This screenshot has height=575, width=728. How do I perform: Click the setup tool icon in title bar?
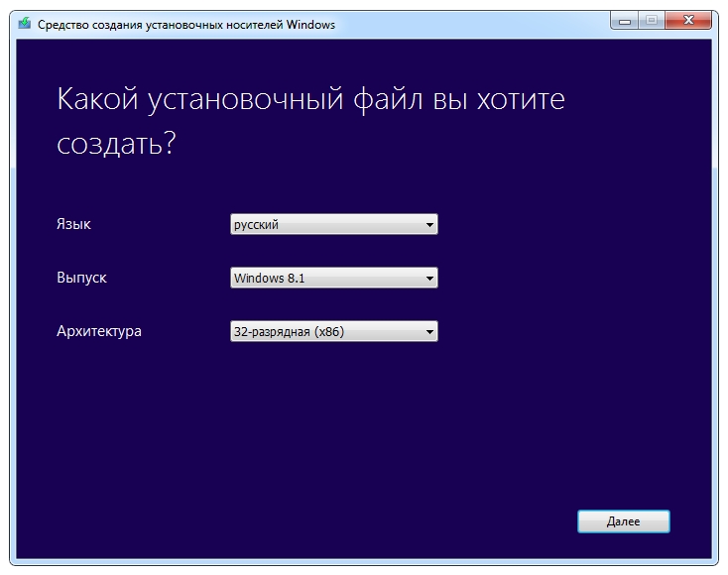[25, 25]
